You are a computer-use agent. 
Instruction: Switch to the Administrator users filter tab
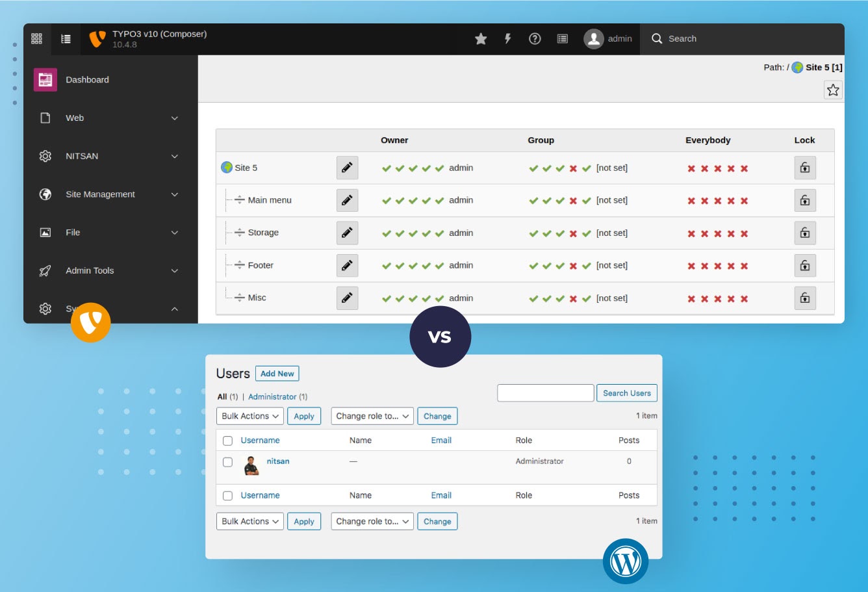coord(272,396)
